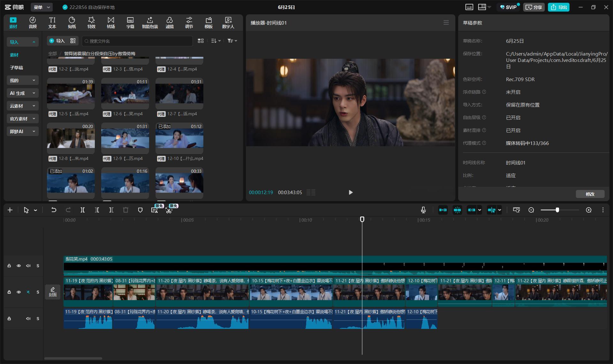
Task: Click the 修改 button in draft parameters
Action: pos(590,194)
